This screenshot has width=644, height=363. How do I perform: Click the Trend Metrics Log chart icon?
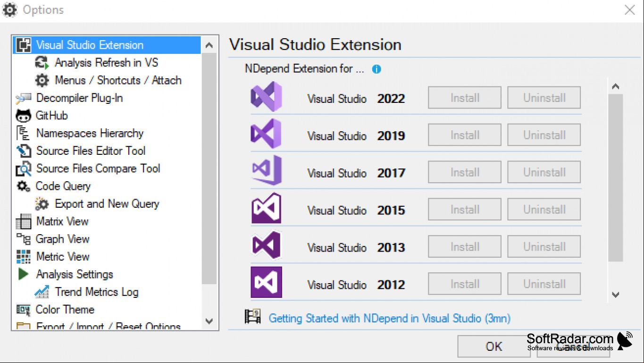click(x=42, y=292)
